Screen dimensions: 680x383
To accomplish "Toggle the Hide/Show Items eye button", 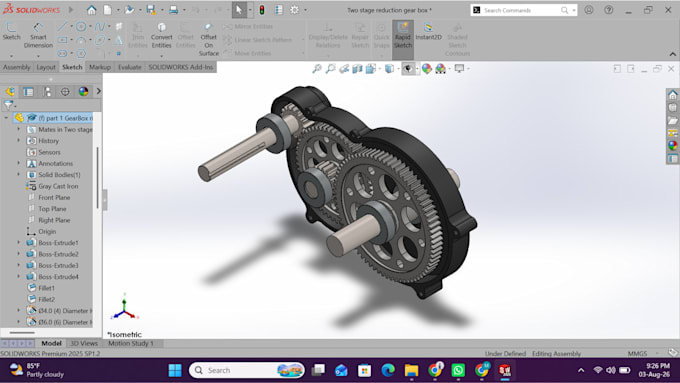I will click(407, 69).
